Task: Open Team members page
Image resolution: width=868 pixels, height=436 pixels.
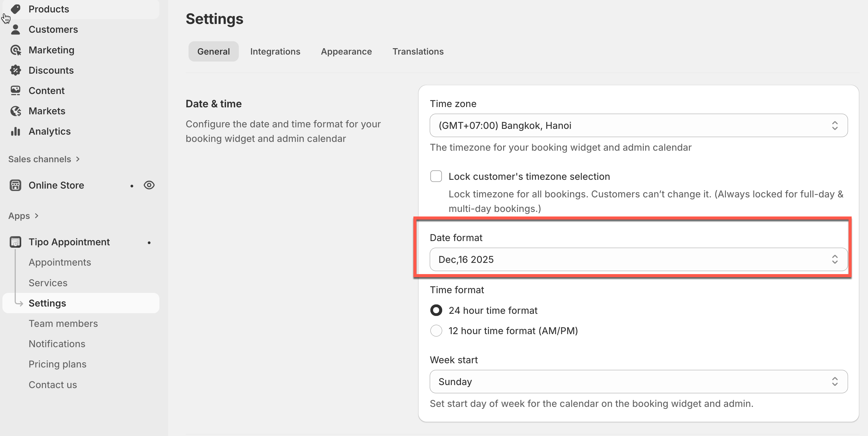Action: coord(63,324)
